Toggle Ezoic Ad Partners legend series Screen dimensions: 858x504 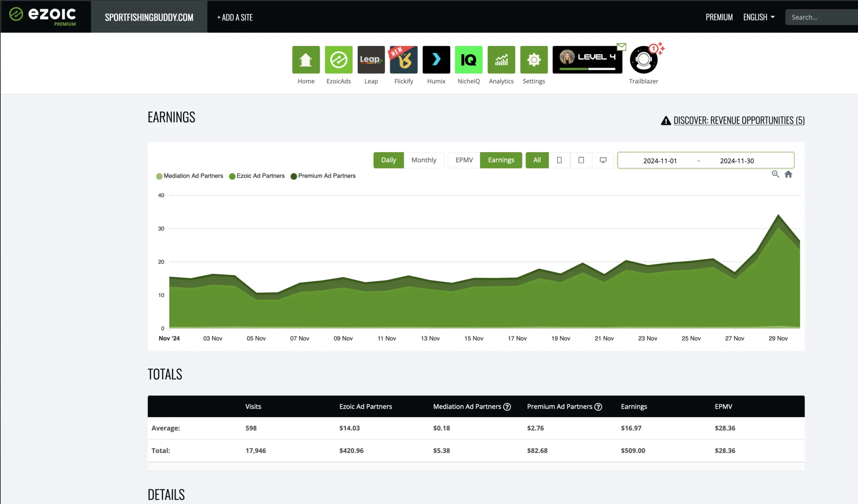pos(257,176)
